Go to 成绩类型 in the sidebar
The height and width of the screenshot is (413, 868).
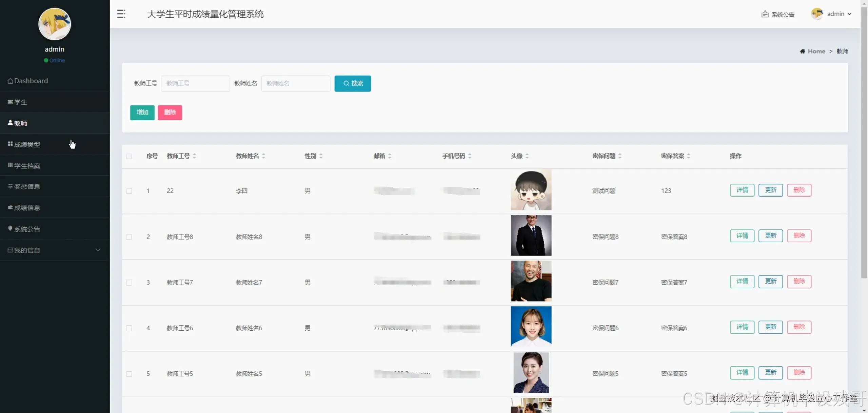[x=27, y=144]
